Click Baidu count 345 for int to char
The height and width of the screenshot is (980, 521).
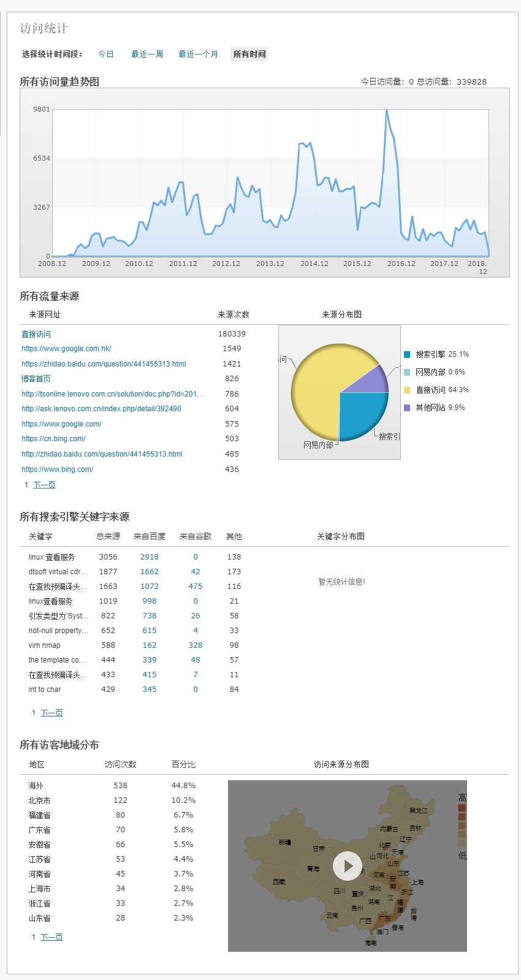[x=150, y=689]
